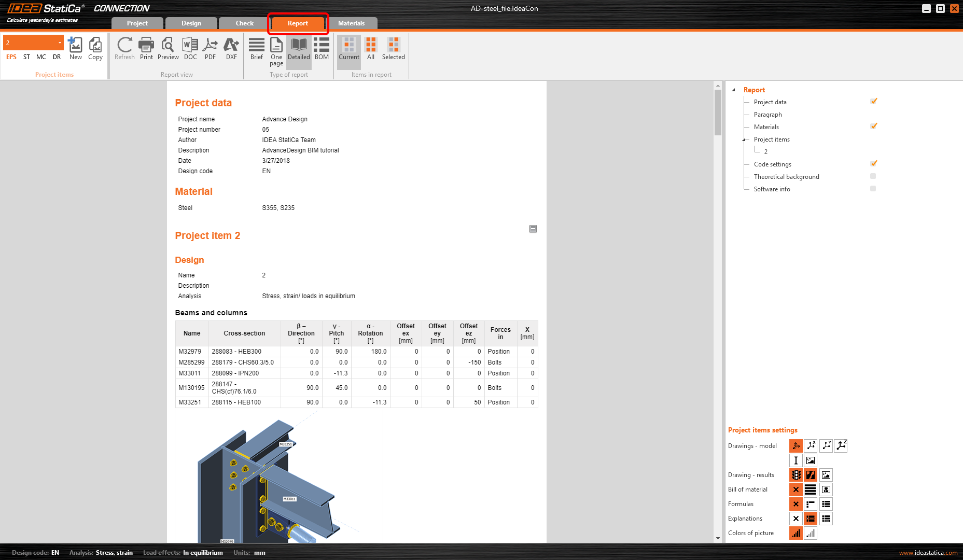
Task: Switch to the Check tab
Action: pos(244,23)
